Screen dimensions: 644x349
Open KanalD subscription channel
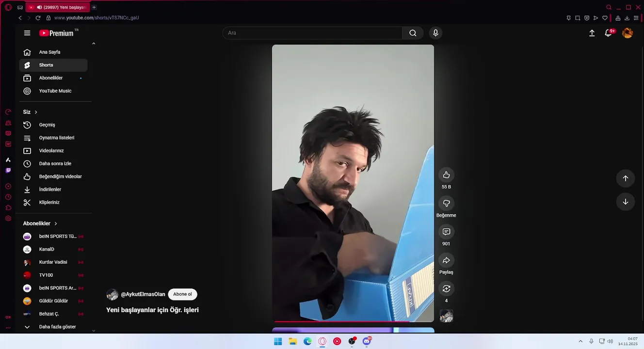(x=53, y=249)
